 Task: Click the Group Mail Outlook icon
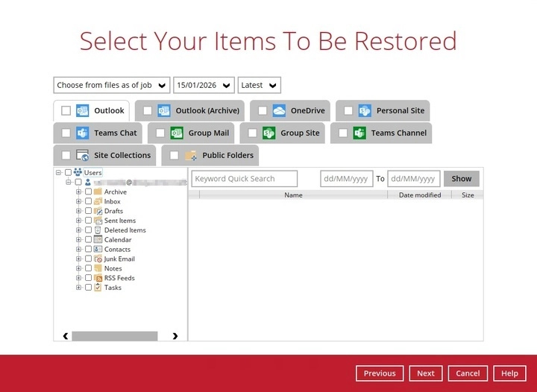pyautogui.click(x=177, y=133)
